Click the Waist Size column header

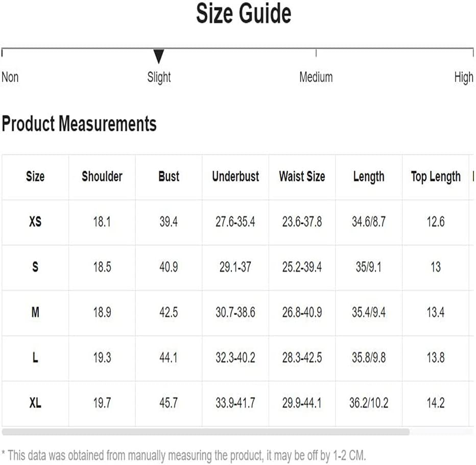coord(302,176)
